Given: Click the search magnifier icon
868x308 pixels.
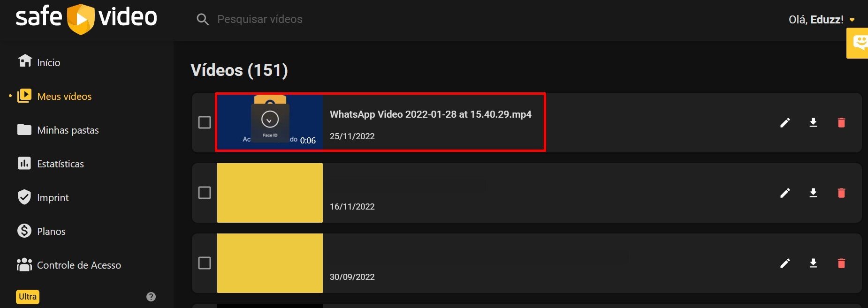Looking at the screenshot, I should coord(203,20).
